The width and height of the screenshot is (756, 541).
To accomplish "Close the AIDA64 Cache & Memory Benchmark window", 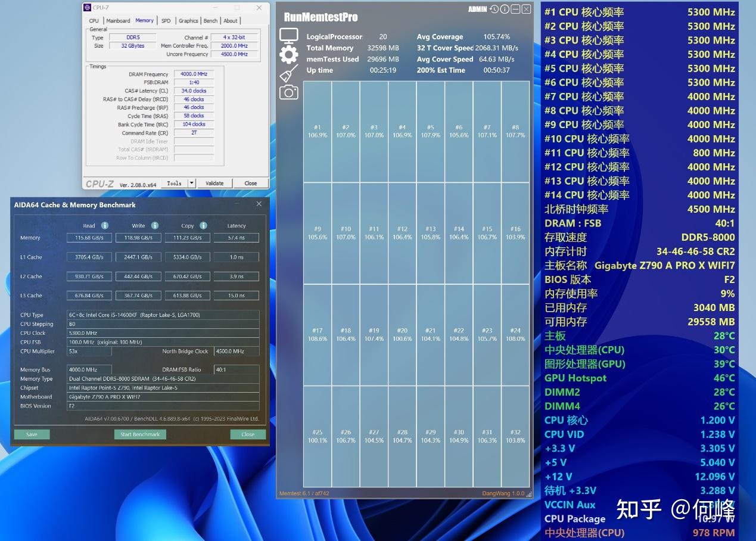I will (x=259, y=204).
